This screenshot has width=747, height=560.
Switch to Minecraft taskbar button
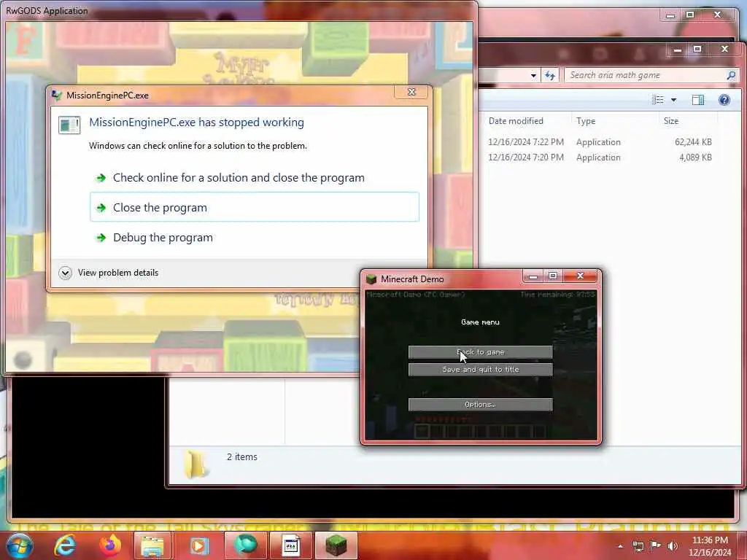[x=336, y=545]
